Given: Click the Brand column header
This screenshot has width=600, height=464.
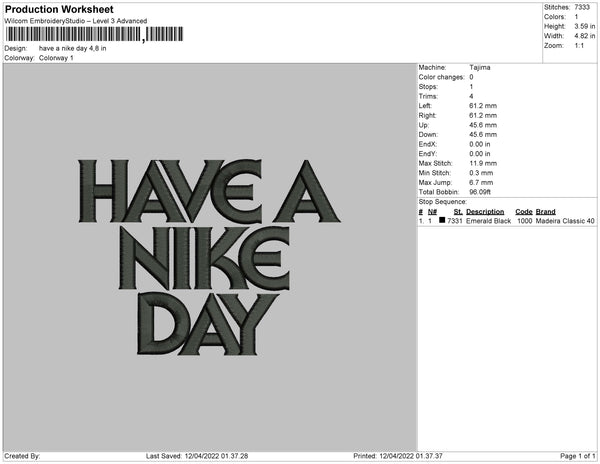Looking at the screenshot, I should [x=546, y=212].
